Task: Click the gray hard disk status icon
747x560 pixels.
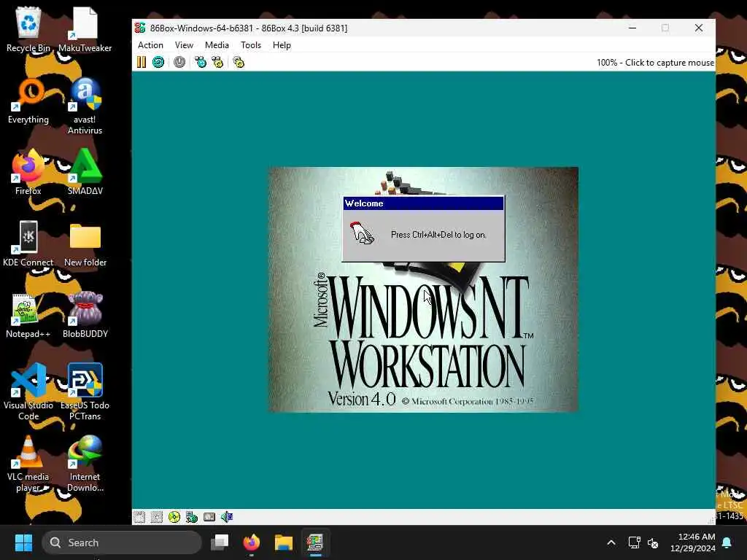Action: pyautogui.click(x=209, y=517)
